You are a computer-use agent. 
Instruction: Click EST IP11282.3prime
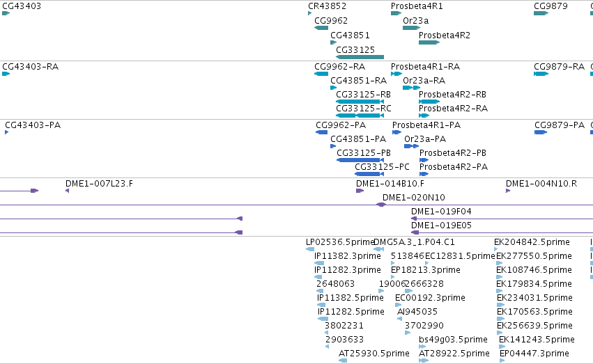coord(348,270)
